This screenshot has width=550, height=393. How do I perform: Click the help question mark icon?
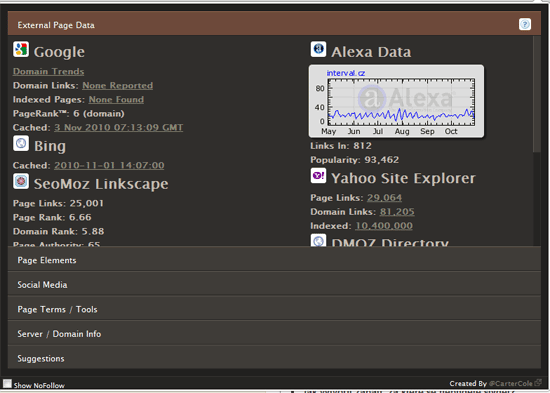coord(525,24)
